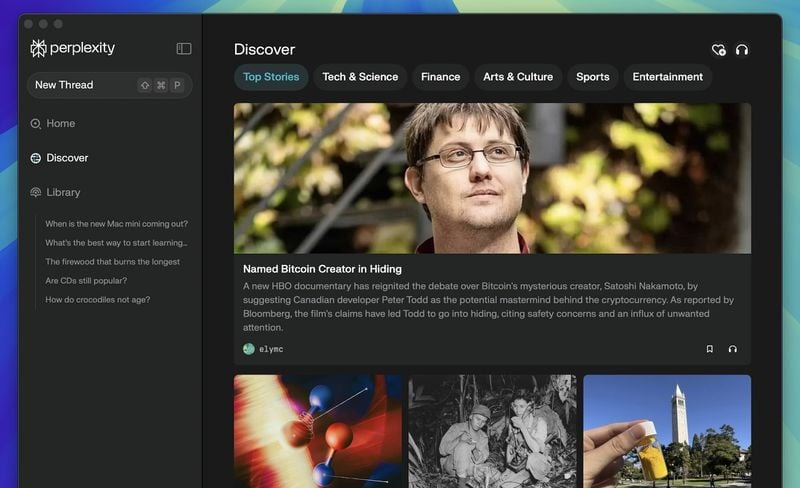Open 'How do crocodiles not age?' thread
This screenshot has width=800, height=488.
[97, 300]
